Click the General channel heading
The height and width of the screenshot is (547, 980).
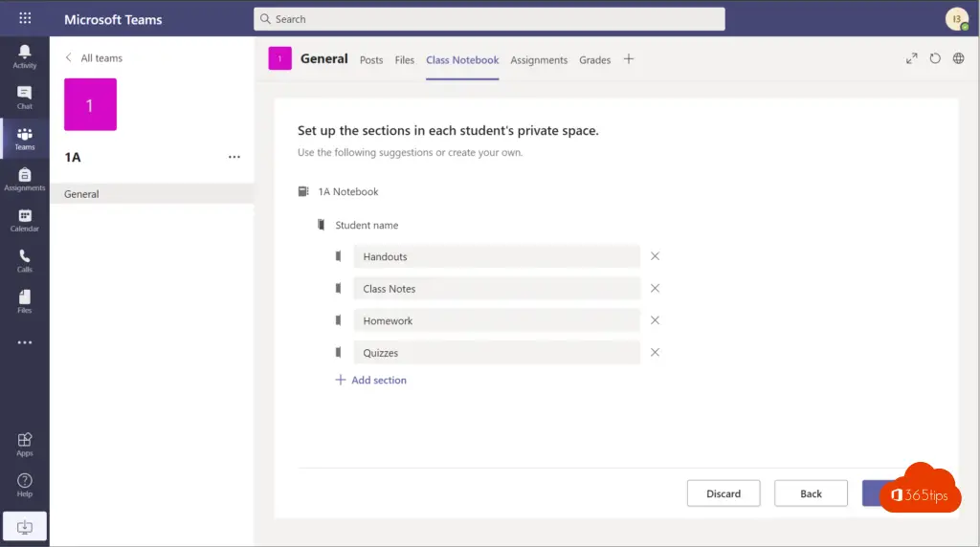323,58
